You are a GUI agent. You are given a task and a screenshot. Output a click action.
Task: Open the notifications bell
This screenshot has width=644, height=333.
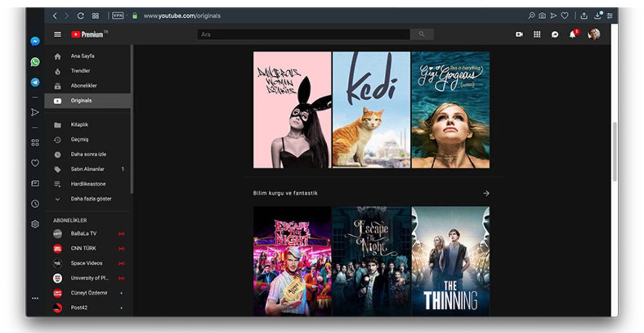pyautogui.click(x=573, y=34)
